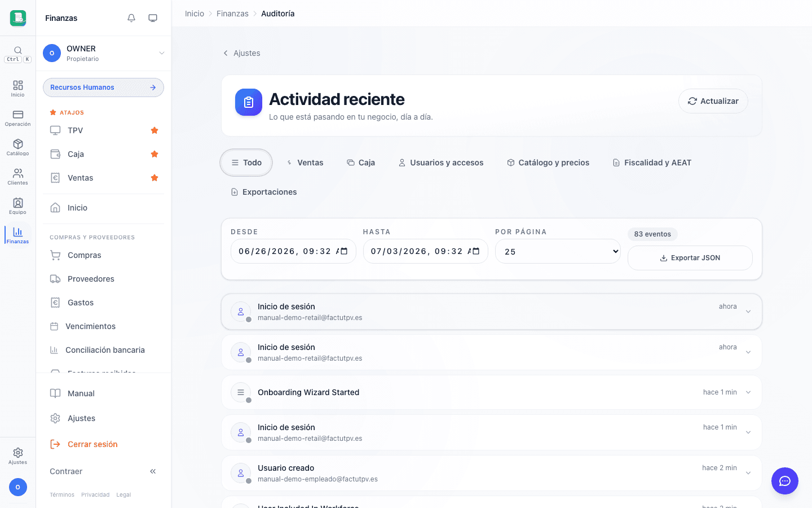Expand Inicio de sesión hace 1 min event

coord(492,432)
